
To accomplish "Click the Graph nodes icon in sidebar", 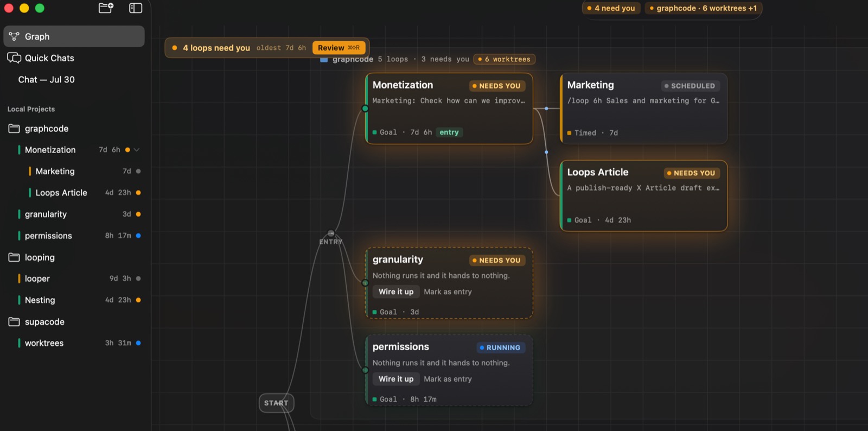I will click(x=14, y=36).
